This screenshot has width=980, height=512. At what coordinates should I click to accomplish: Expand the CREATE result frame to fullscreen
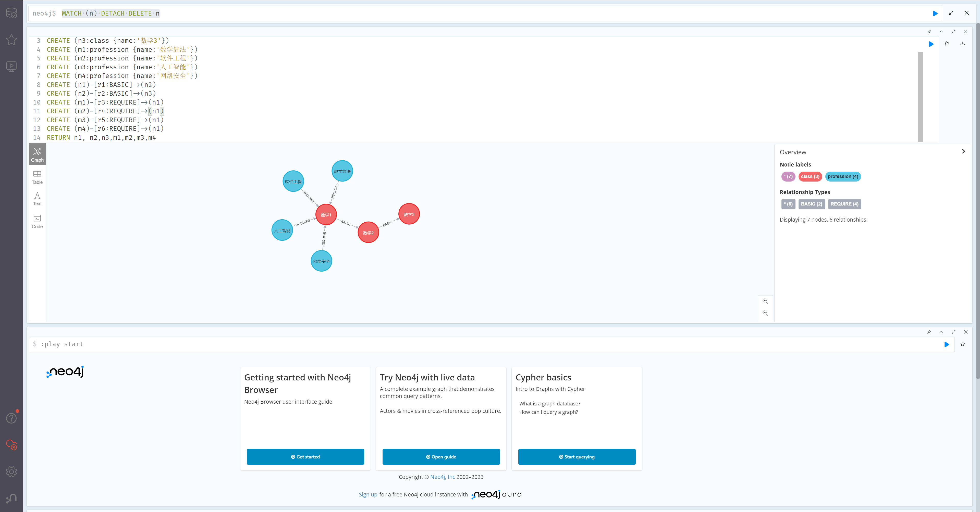point(953,32)
